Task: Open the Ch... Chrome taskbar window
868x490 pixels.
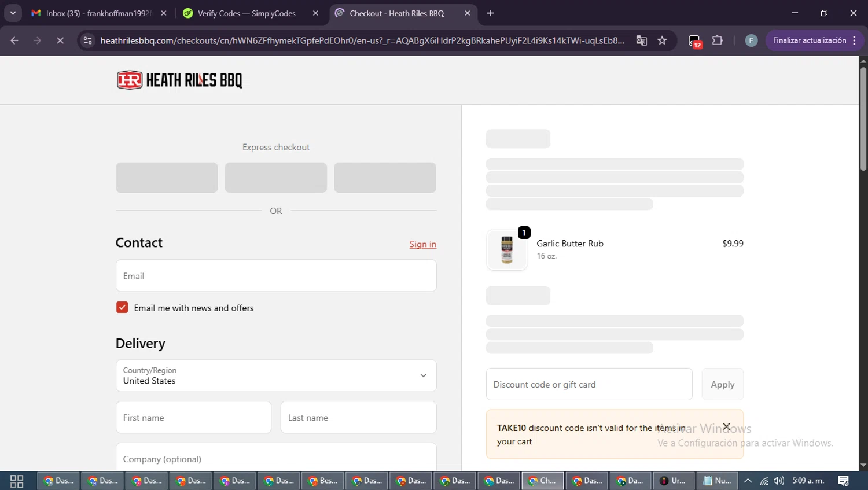Action: click(x=543, y=481)
